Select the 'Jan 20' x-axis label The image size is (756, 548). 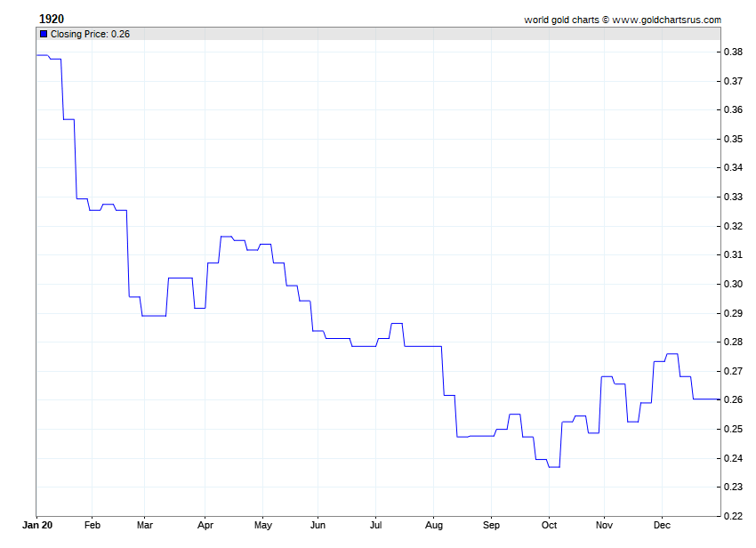[x=36, y=525]
